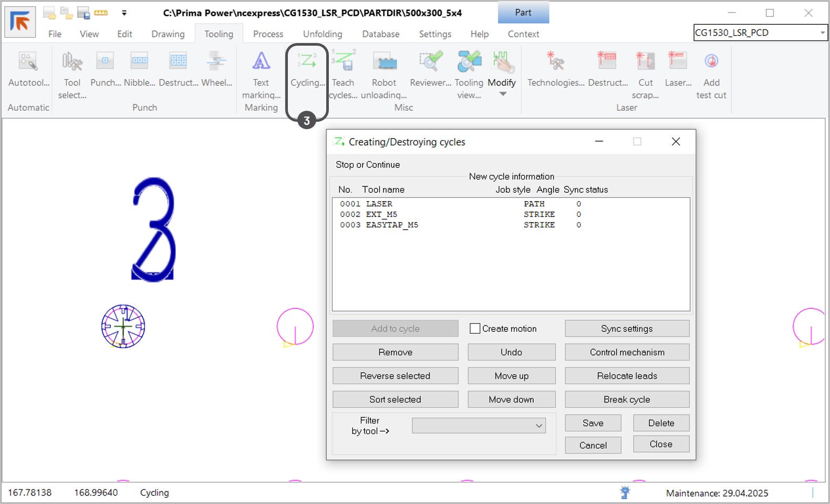Open the CG1530_LSR_PCD machine dropdown

tap(822, 33)
